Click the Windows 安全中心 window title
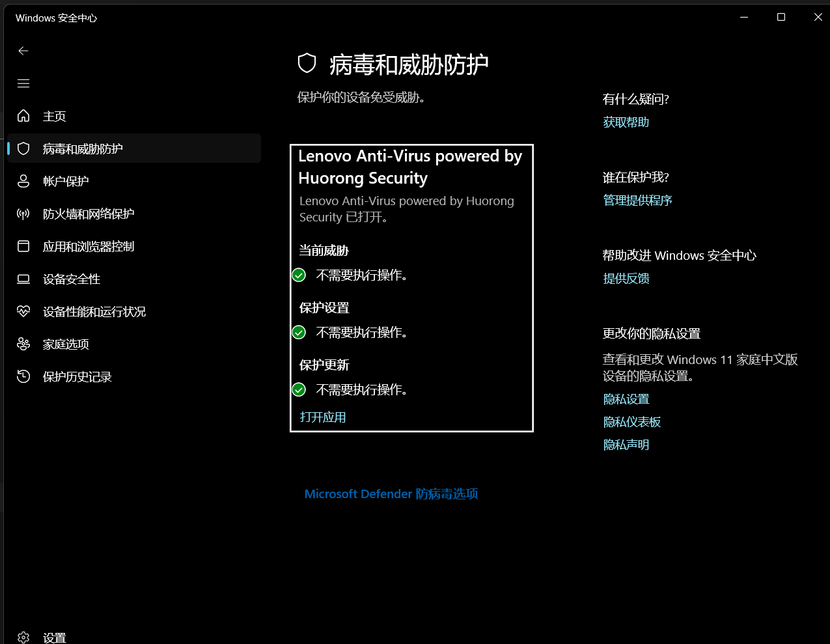Viewport: 830px width, 644px height. pos(56,18)
